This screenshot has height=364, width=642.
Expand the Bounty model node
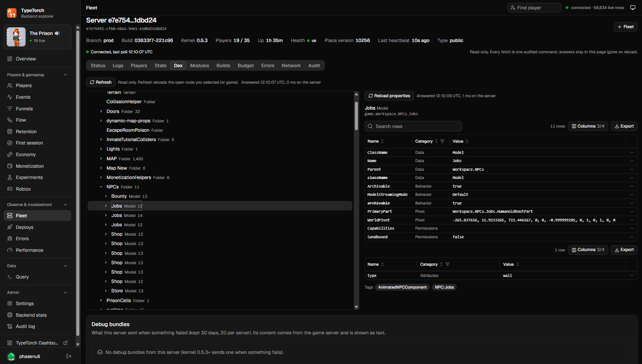coord(106,196)
